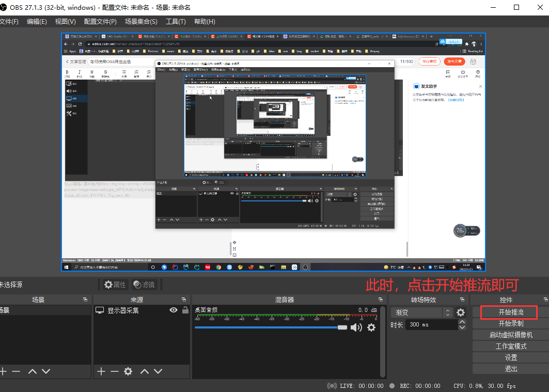Click the 300 ms duration field
Screen dimensions: 549x392
(x=432, y=324)
